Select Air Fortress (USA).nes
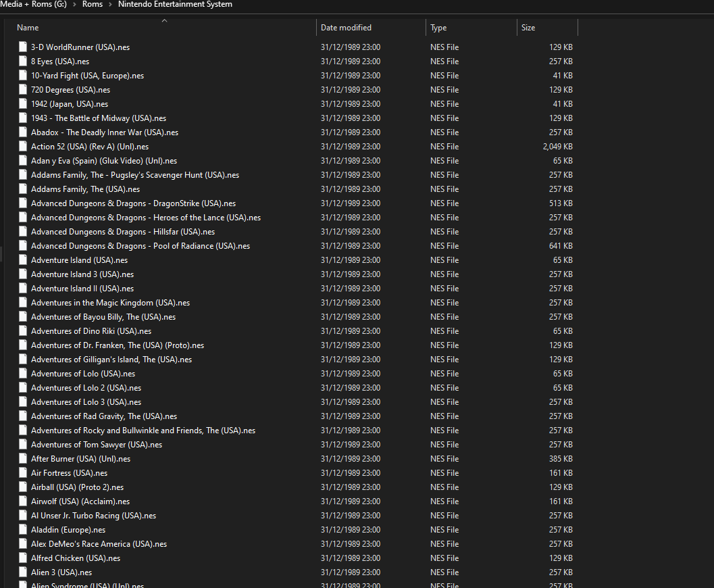 69,473
